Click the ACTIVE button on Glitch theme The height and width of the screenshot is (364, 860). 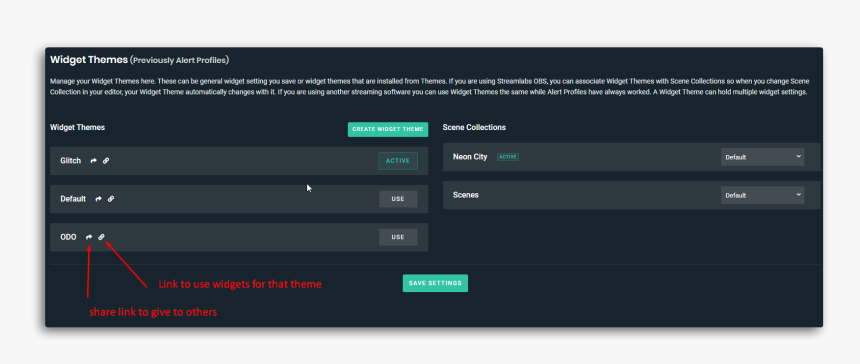(x=398, y=161)
